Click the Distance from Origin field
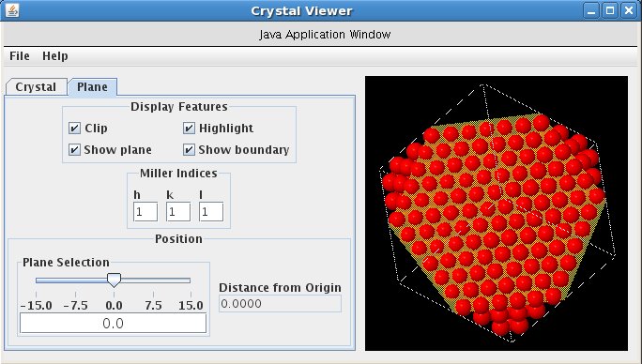642x364 pixels. tap(280, 304)
